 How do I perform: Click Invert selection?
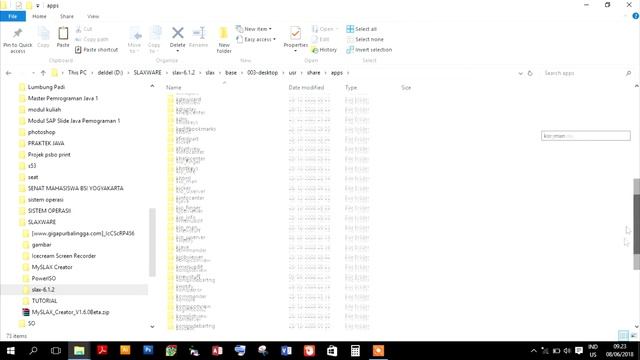point(369,49)
